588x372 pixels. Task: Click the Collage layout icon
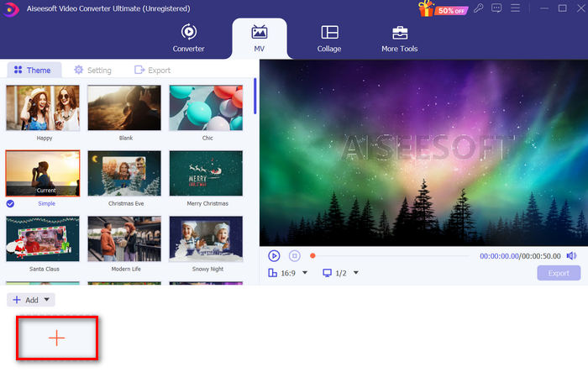329,32
